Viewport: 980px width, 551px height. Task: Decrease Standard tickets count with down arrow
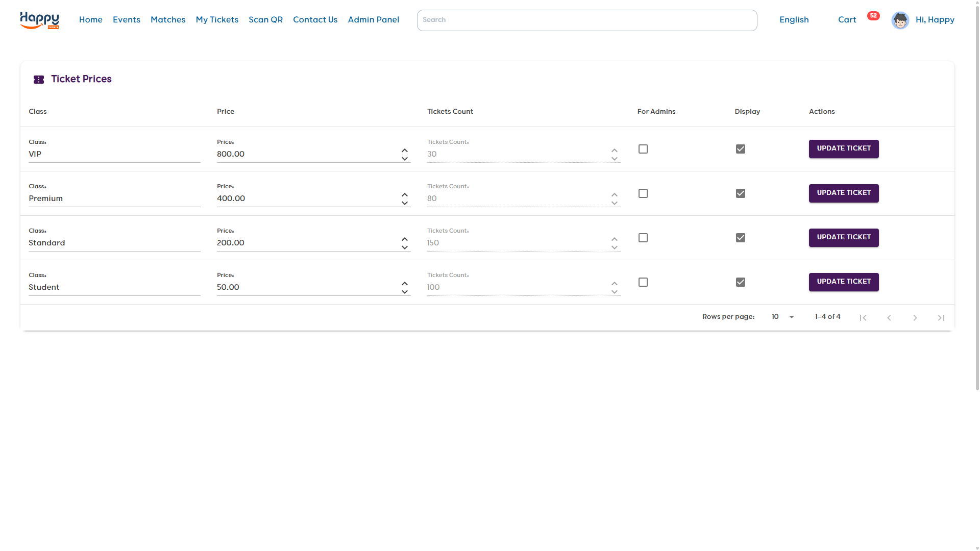click(614, 247)
